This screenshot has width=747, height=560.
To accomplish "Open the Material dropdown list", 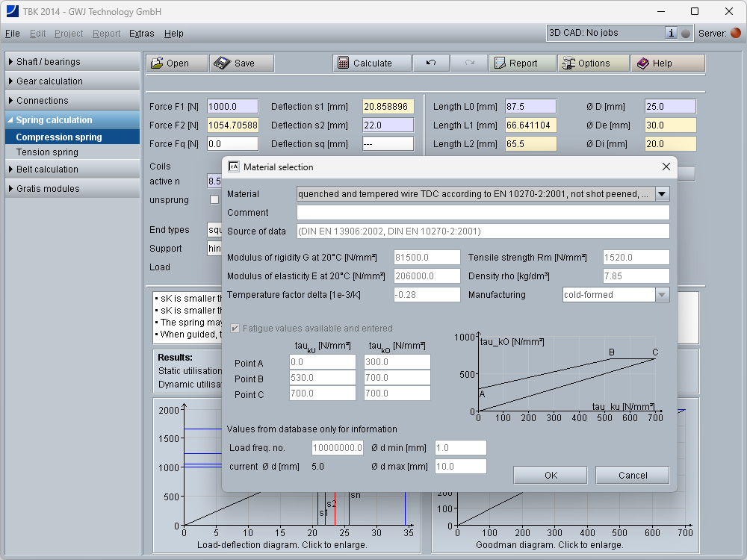I will coord(662,194).
